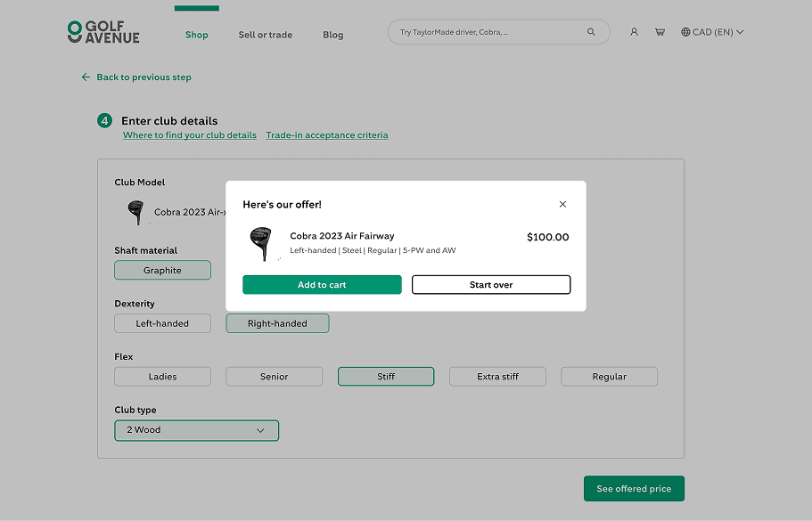The height and width of the screenshot is (521, 812).
Task: Click the Here's our offer! heading
Action: [283, 204]
